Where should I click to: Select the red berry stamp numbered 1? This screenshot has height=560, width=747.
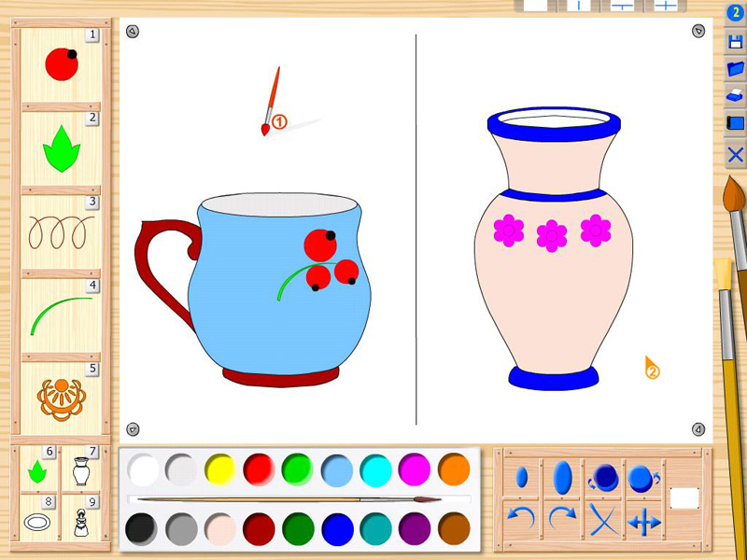pos(62,64)
